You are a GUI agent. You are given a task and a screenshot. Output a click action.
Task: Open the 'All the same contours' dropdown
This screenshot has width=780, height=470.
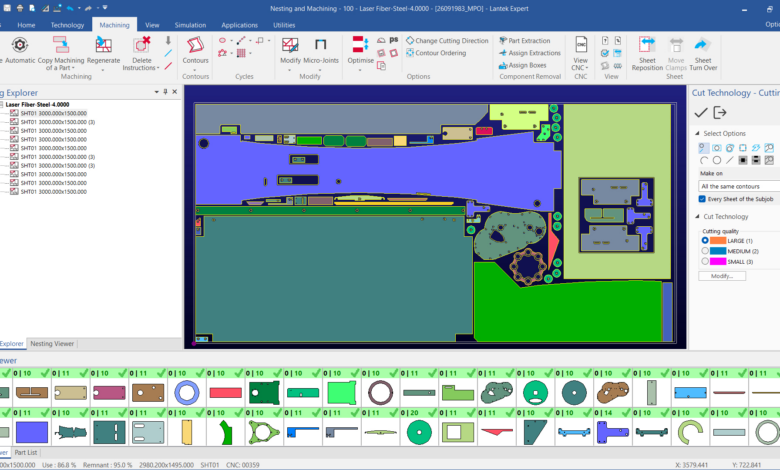(x=738, y=186)
